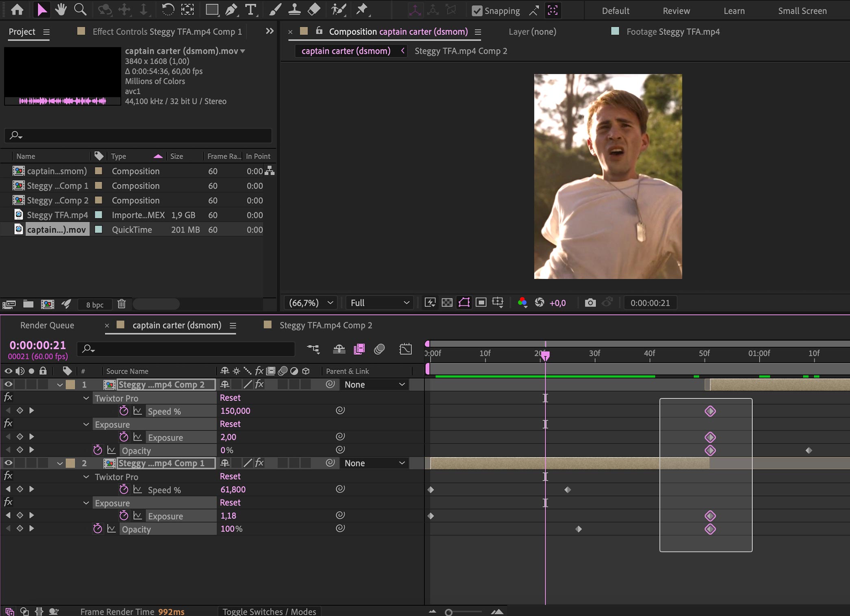The width and height of the screenshot is (850, 616).
Task: Click the Project panel search field
Action: [x=138, y=135]
